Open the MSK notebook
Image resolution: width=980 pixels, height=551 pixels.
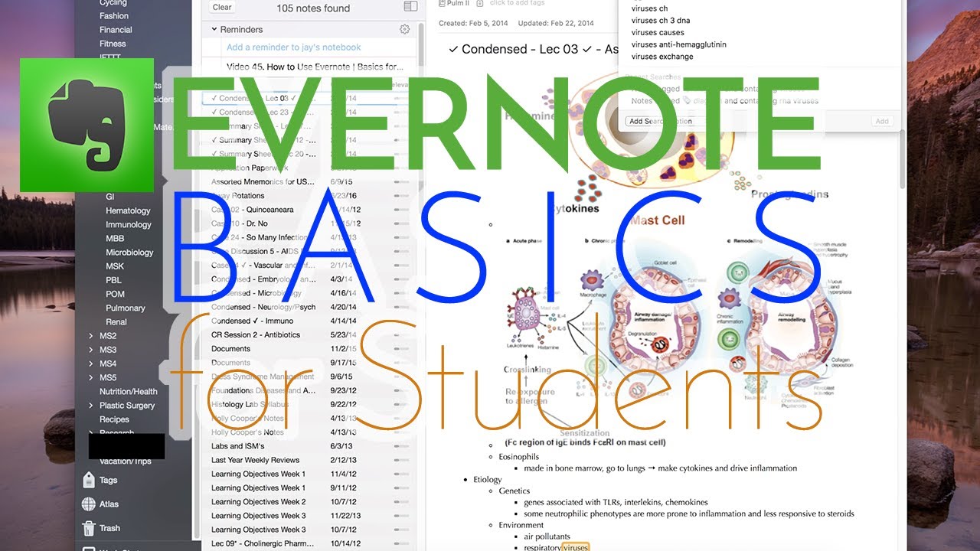115,266
